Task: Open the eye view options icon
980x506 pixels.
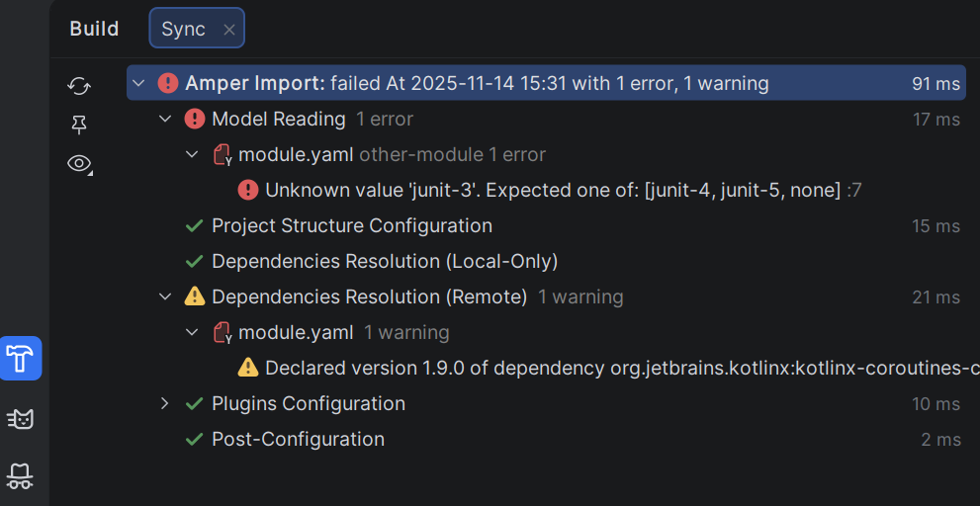Action: point(79,163)
